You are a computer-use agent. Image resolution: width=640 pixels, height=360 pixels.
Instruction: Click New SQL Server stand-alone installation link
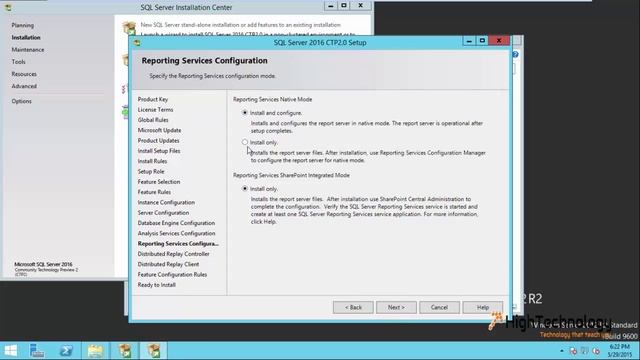coord(240,25)
